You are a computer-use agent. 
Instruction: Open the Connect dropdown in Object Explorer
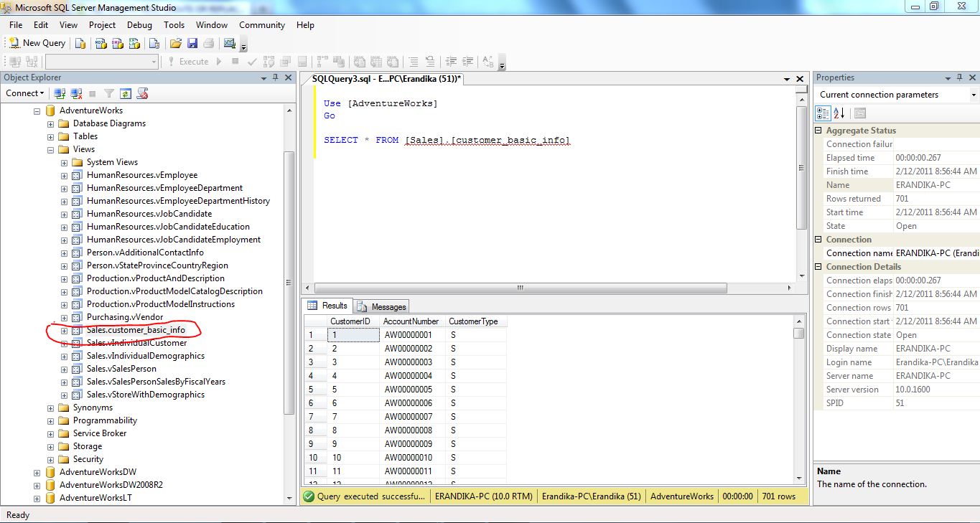pos(25,93)
